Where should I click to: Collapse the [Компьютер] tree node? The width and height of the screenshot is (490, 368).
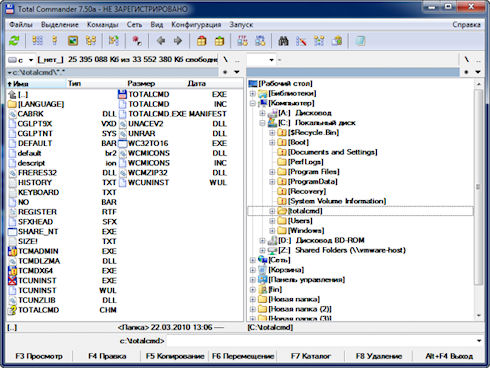[x=253, y=103]
